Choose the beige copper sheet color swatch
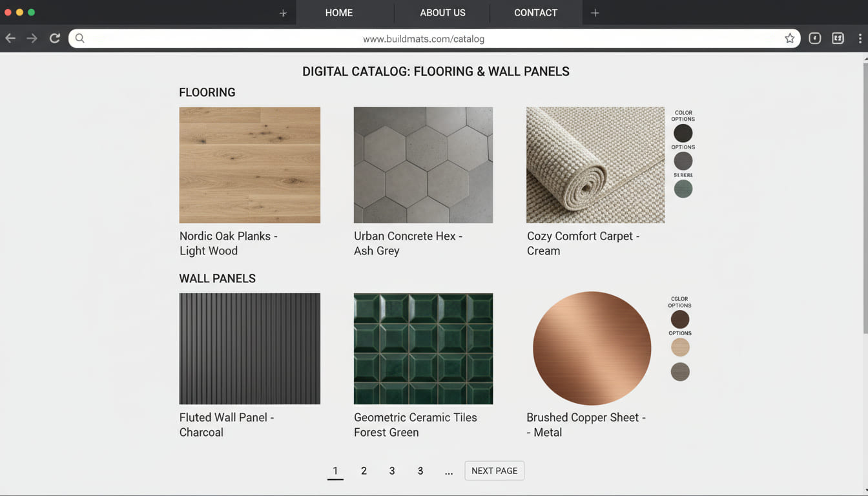The height and width of the screenshot is (496, 868). [x=679, y=347]
